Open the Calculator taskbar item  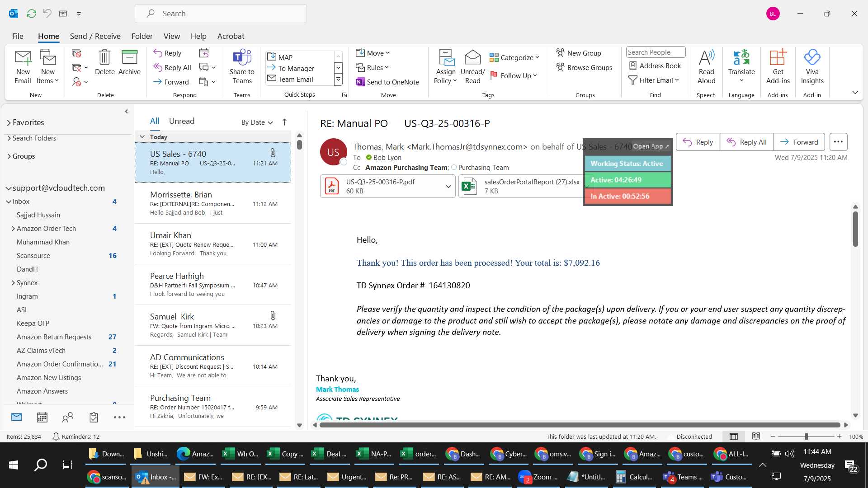coord(634,477)
